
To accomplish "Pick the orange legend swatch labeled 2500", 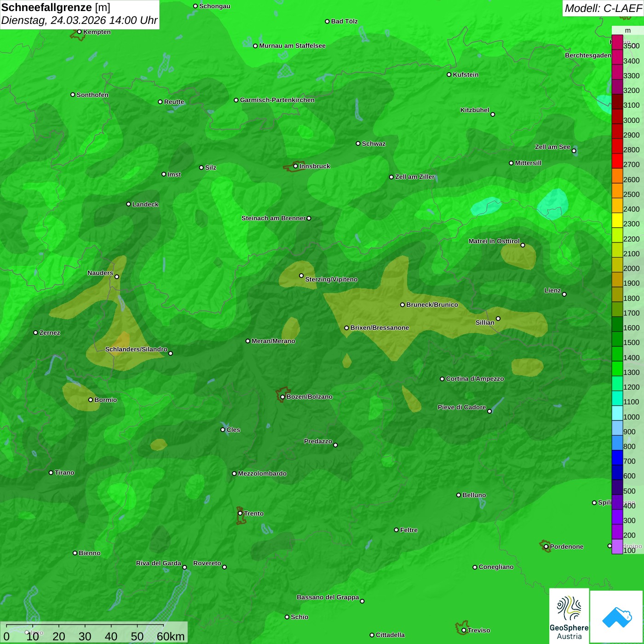I will [x=617, y=191].
